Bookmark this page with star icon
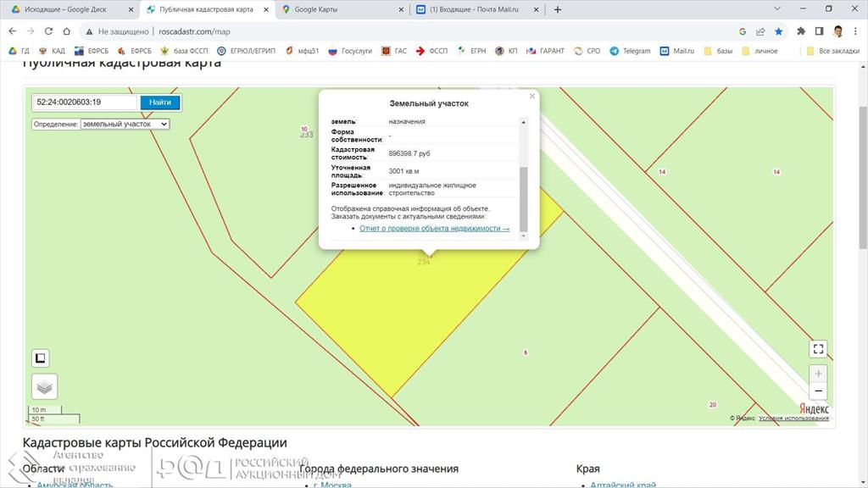Image resolution: width=868 pixels, height=488 pixels. click(x=778, y=31)
